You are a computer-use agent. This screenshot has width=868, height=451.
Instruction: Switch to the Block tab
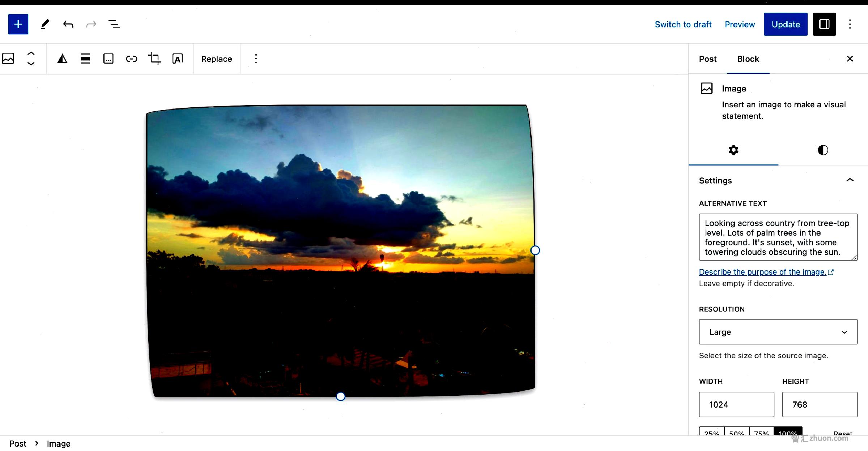pyautogui.click(x=748, y=59)
